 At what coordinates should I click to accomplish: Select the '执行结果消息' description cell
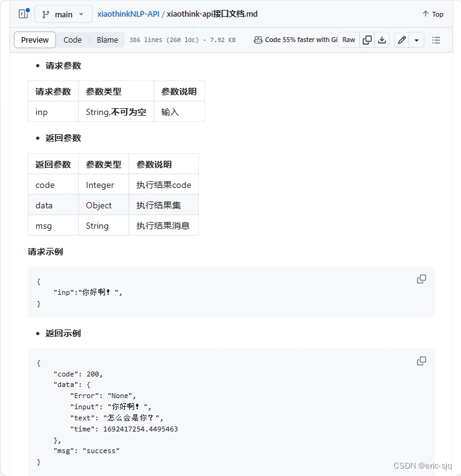[164, 226]
